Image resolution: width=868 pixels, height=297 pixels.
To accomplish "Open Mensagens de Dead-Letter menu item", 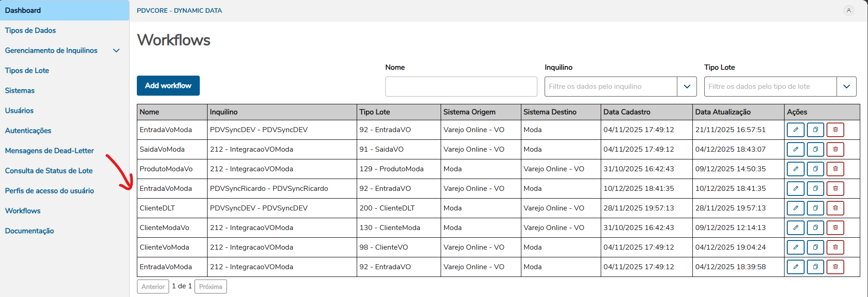I will point(49,151).
